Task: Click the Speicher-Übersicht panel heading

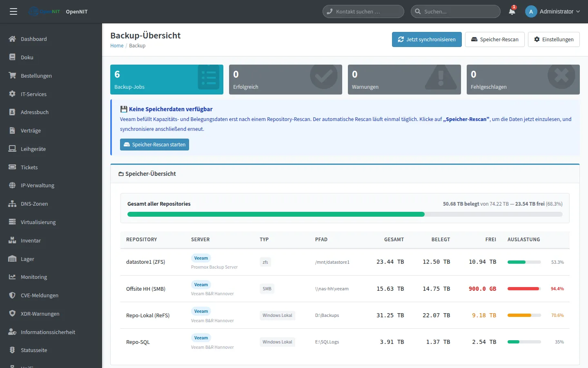Action: point(147,174)
